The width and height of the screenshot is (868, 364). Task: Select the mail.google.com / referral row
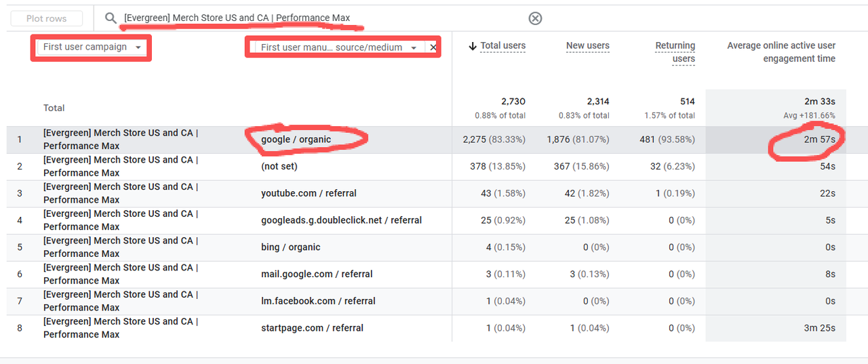pos(317,275)
